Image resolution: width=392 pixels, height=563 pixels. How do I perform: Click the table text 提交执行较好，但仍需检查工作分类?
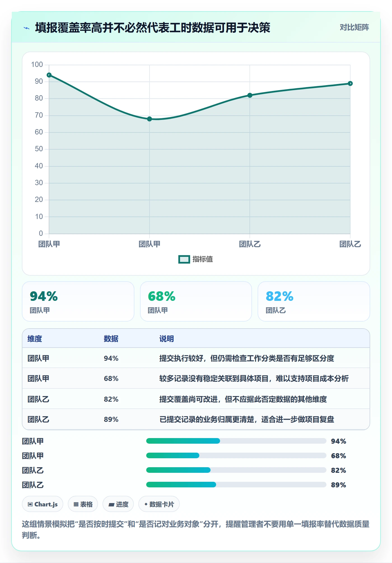(x=218, y=359)
